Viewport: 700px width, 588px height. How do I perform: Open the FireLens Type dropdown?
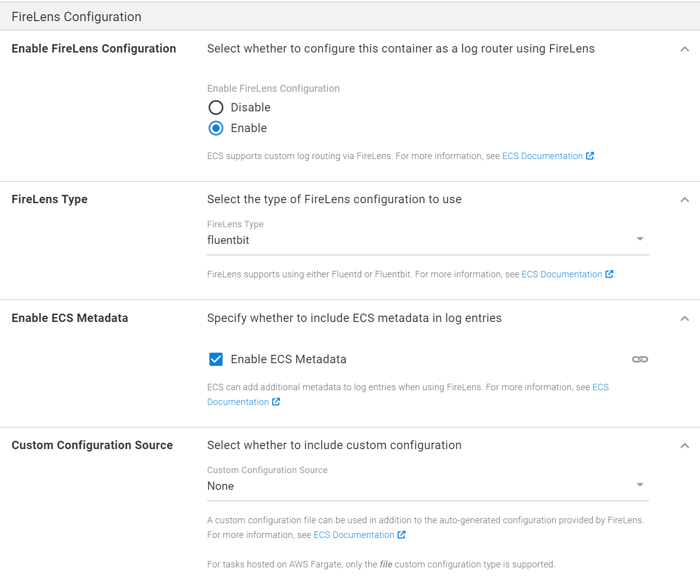pyautogui.click(x=640, y=239)
